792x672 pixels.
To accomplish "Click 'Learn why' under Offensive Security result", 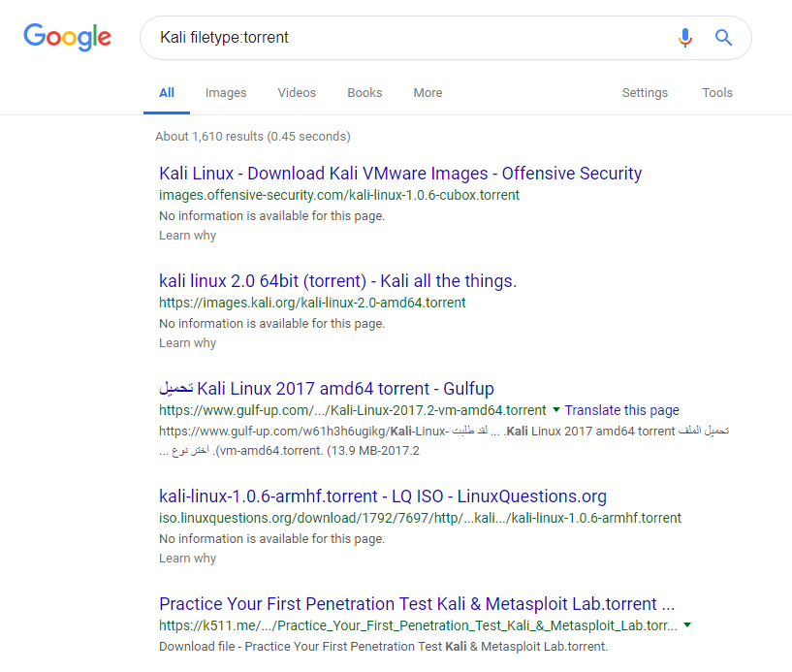I will [187, 236].
